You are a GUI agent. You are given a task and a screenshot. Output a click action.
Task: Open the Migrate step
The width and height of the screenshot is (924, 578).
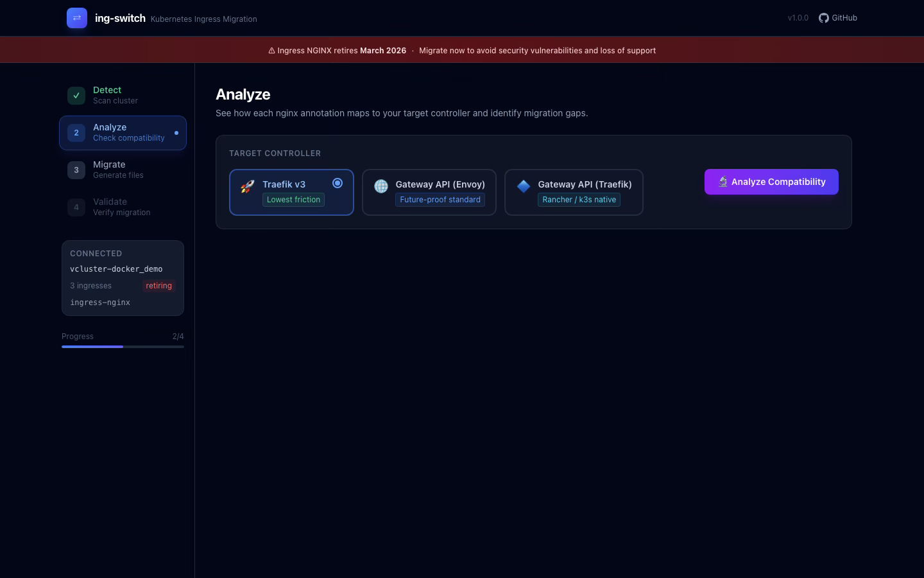(123, 170)
